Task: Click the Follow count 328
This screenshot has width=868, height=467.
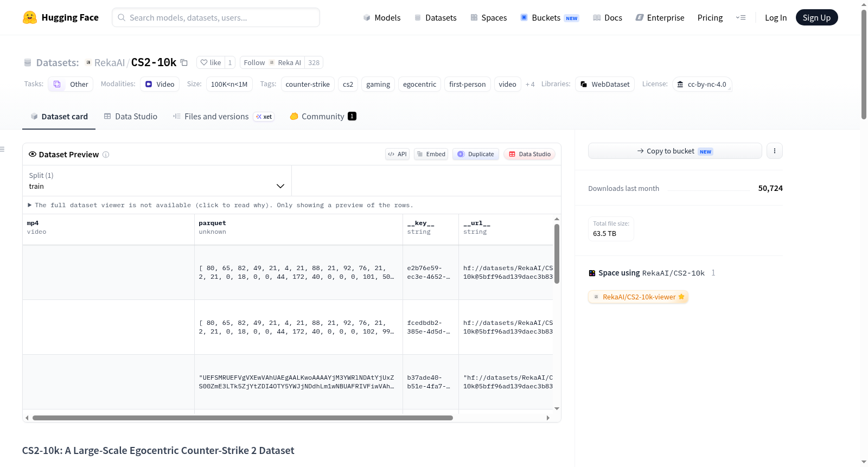Action: 314,62
